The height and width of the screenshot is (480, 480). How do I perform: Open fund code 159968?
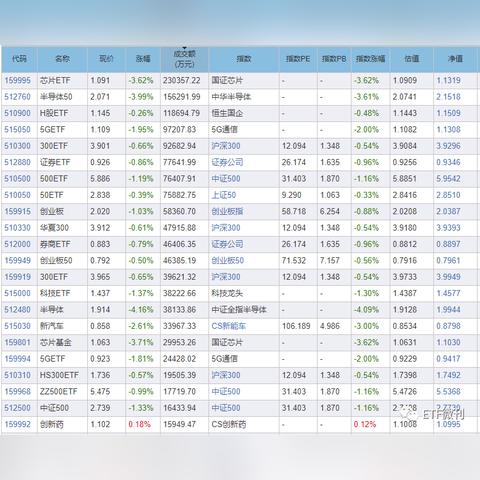[x=17, y=391]
